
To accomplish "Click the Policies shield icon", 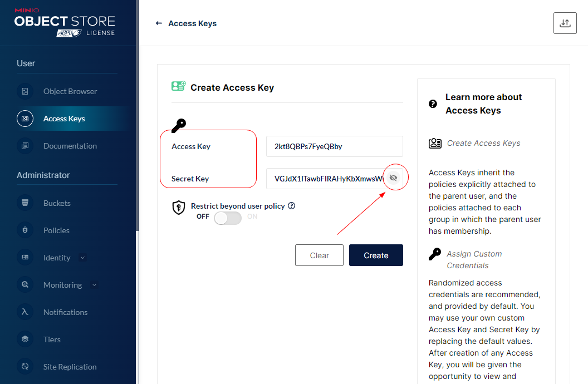I will pos(25,230).
